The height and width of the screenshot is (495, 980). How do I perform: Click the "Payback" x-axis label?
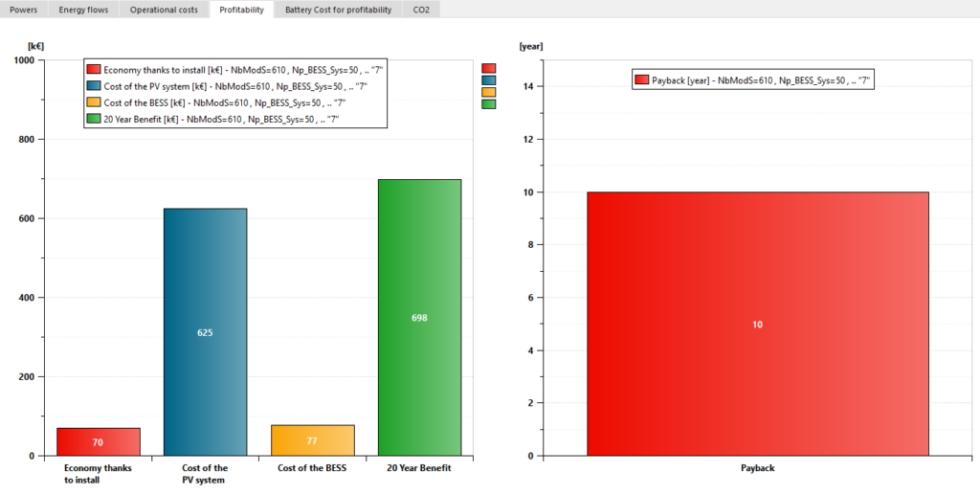click(x=757, y=468)
